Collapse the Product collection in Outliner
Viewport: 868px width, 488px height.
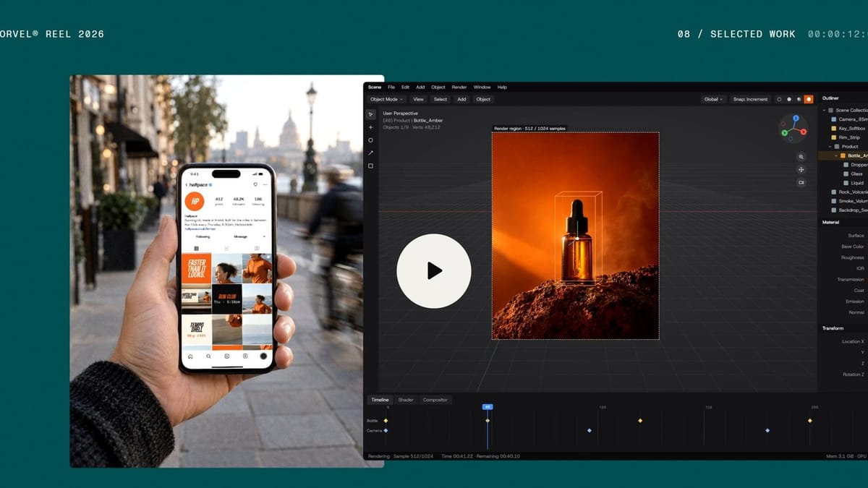pyautogui.click(x=829, y=147)
